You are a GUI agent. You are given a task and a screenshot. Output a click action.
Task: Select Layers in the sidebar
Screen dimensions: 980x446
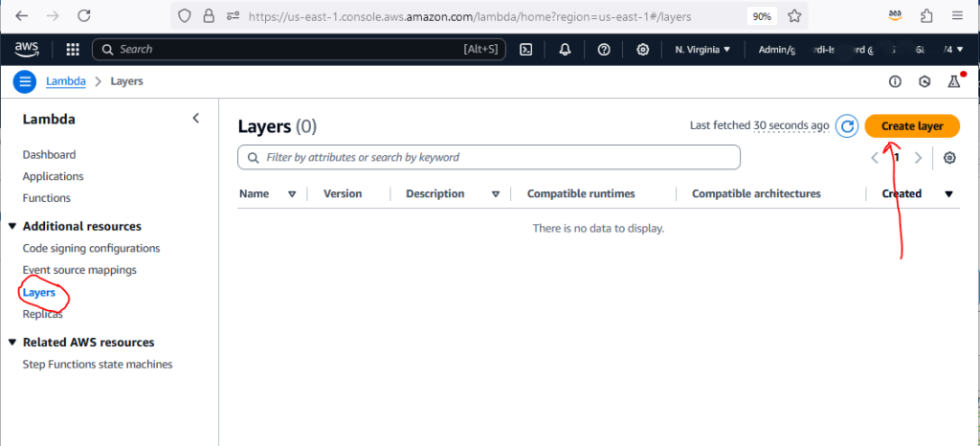38,292
